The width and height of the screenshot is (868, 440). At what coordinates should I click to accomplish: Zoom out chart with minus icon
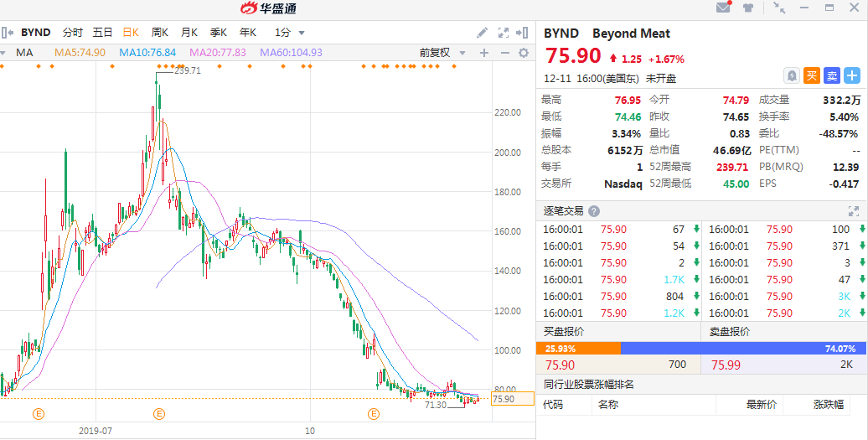504,53
